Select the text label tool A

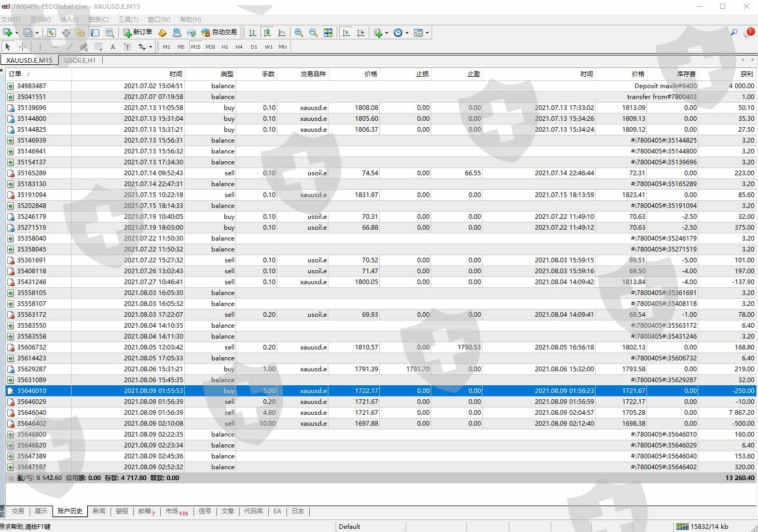(x=113, y=47)
